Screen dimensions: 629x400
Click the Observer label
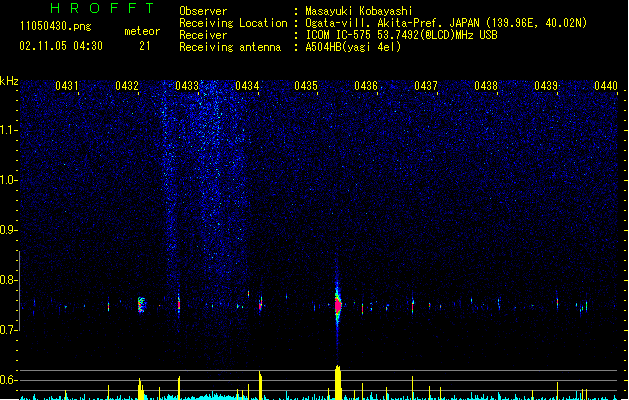[203, 11]
